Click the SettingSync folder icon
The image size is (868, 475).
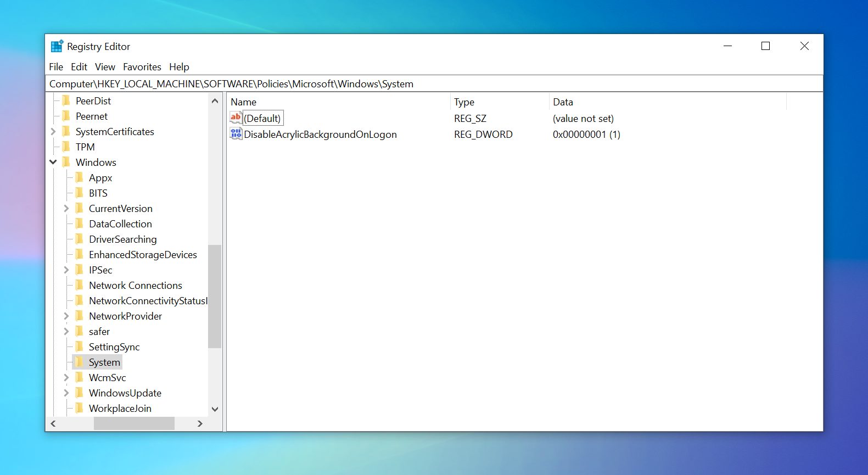pyautogui.click(x=80, y=347)
